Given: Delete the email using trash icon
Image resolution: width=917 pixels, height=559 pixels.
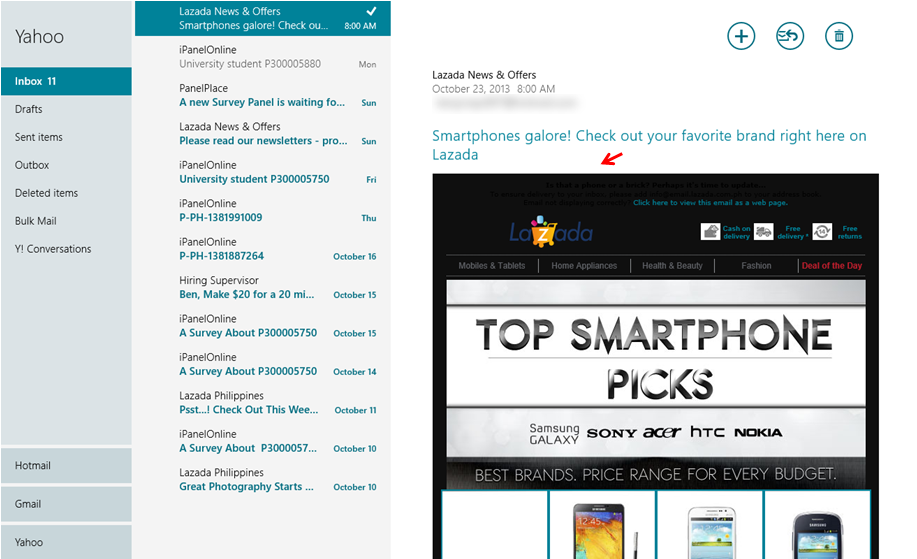Looking at the screenshot, I should [838, 37].
